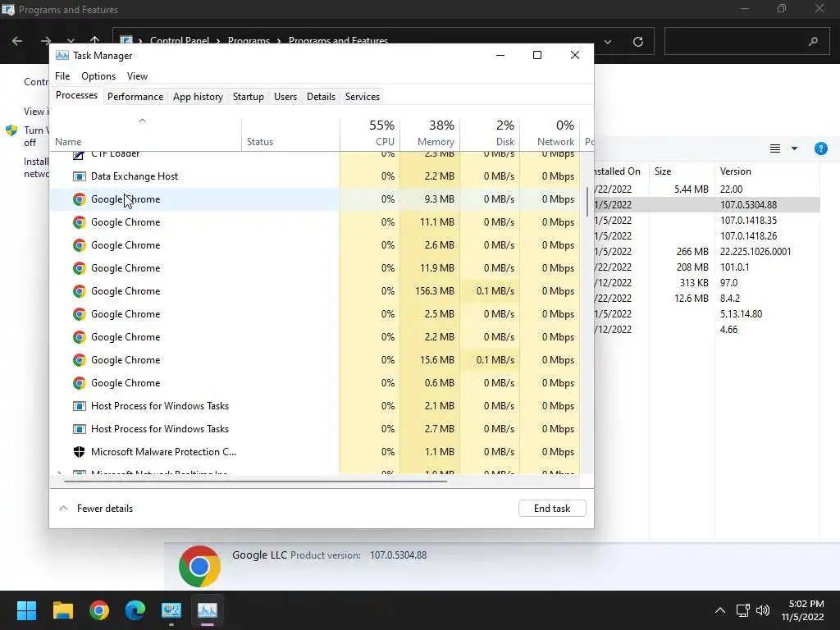Select Google Chrome process using 2.6 MB
The image size is (840, 630).
315,244
